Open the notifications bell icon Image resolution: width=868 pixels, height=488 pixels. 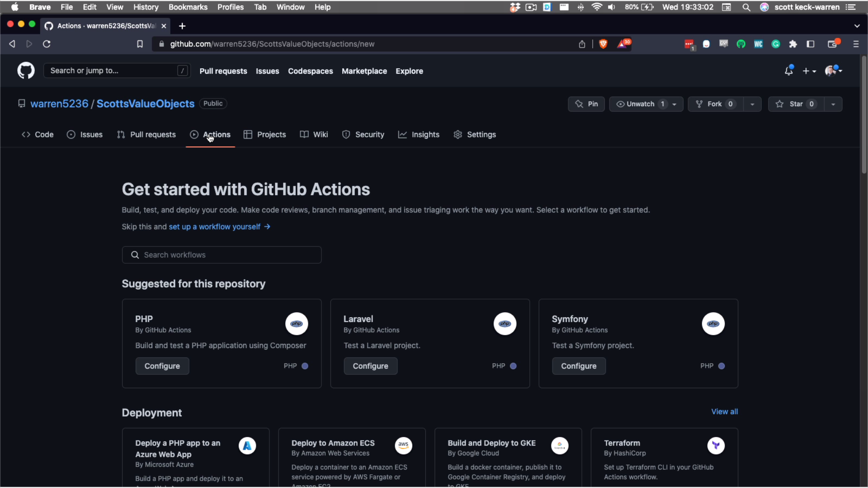coord(788,71)
